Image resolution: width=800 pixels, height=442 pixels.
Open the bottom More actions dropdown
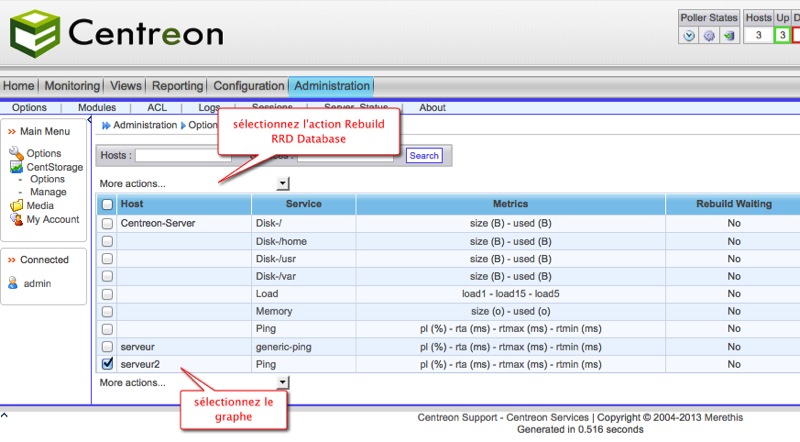coord(283,382)
